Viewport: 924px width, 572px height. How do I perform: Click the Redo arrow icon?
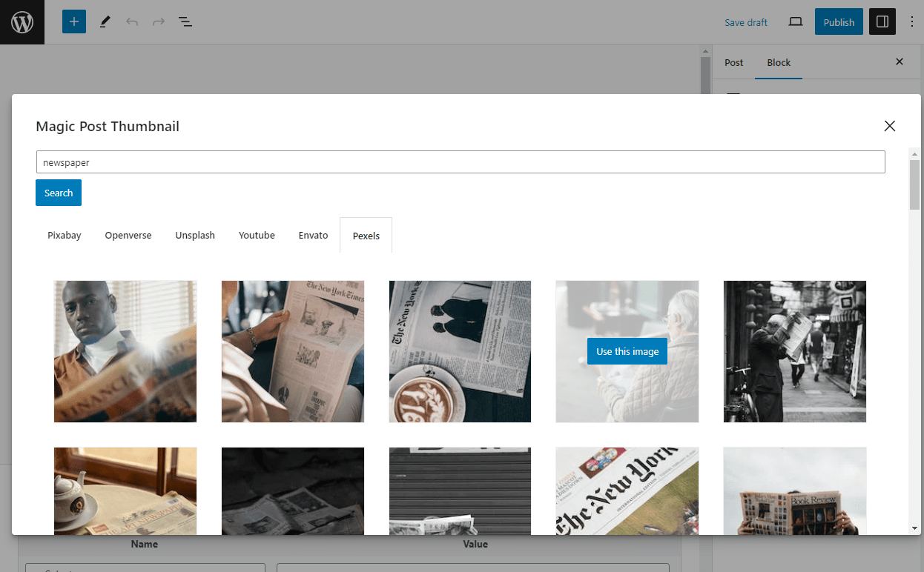(x=159, y=22)
